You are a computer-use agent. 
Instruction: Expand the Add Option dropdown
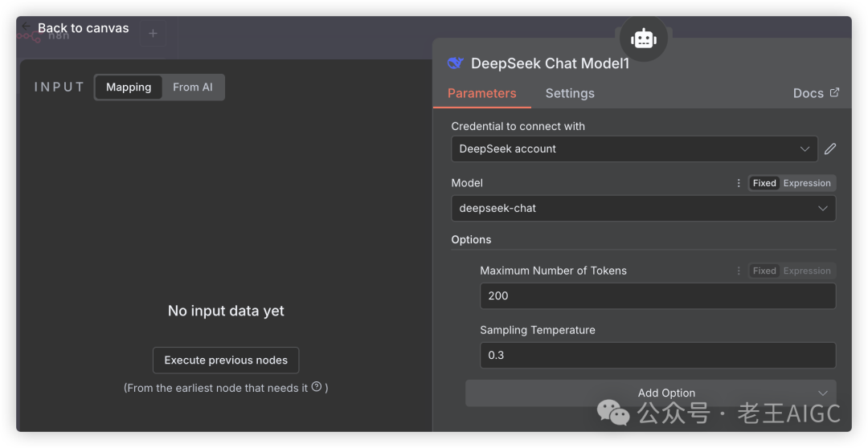point(650,393)
